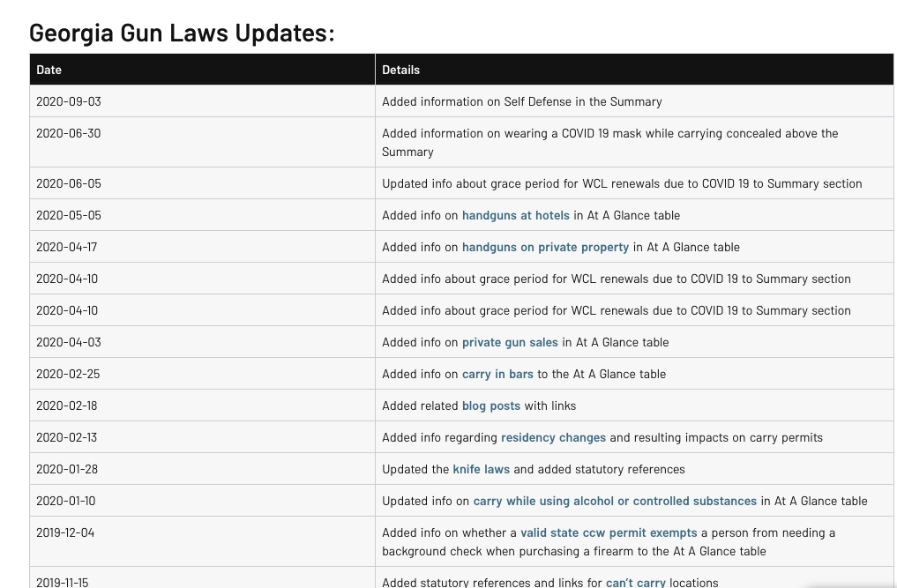Open the can't carry link
Image resolution: width=897 pixels, height=588 pixels.
click(x=636, y=583)
